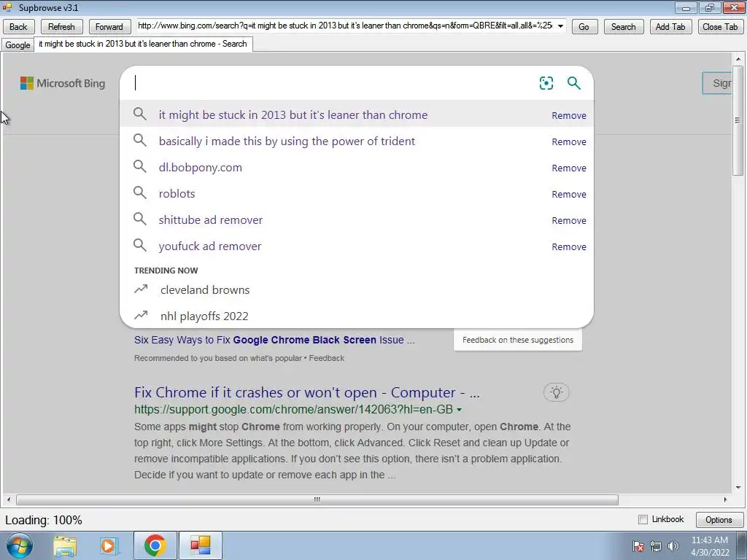Click the Action Center flag tray icon
Viewport: 747px width, 560px height.
click(638, 546)
